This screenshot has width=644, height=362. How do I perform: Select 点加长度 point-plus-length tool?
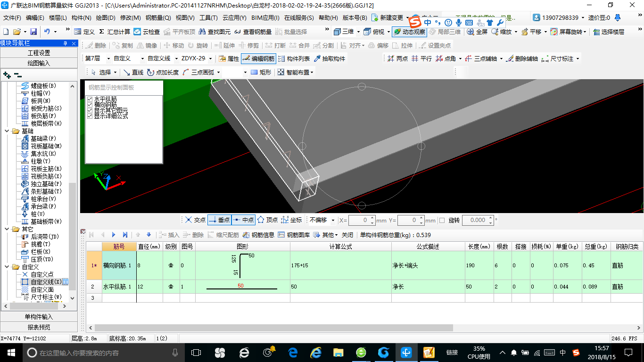[x=163, y=72]
